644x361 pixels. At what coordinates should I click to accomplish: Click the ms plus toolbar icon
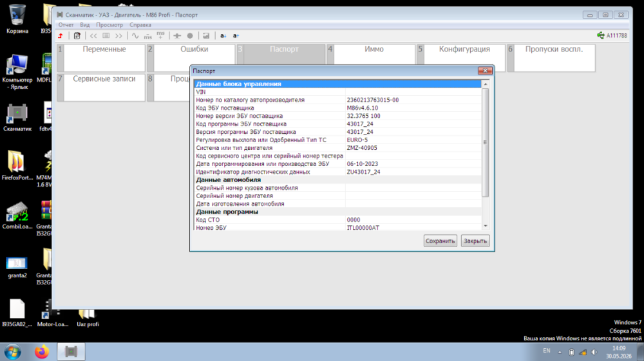[160, 35]
